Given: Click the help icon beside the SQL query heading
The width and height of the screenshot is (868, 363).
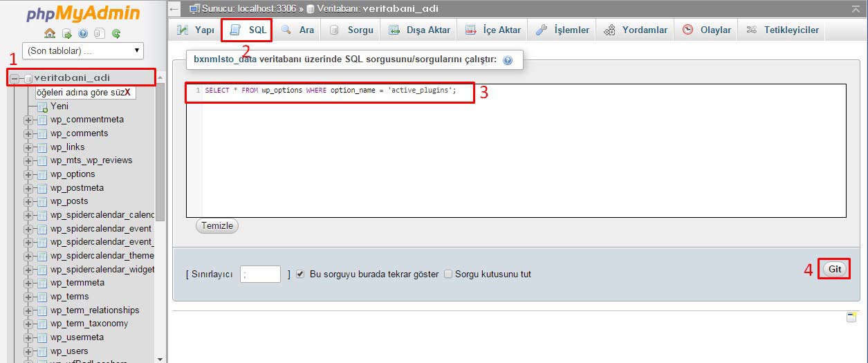Looking at the screenshot, I should click(x=508, y=60).
